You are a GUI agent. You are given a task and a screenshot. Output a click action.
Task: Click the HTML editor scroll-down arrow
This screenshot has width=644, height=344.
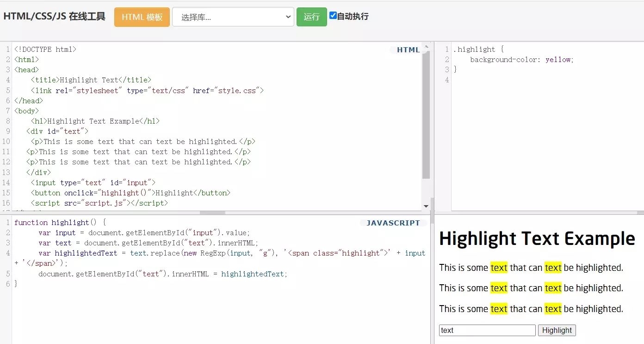(x=426, y=206)
